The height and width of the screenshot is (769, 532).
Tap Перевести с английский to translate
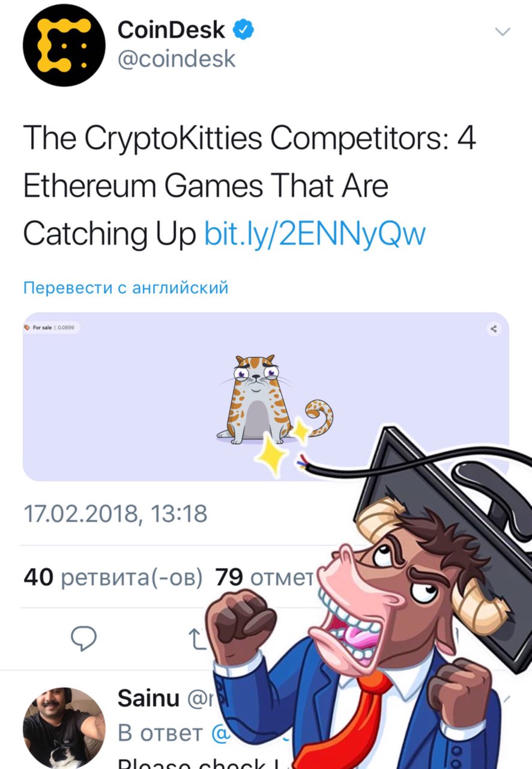[125, 288]
